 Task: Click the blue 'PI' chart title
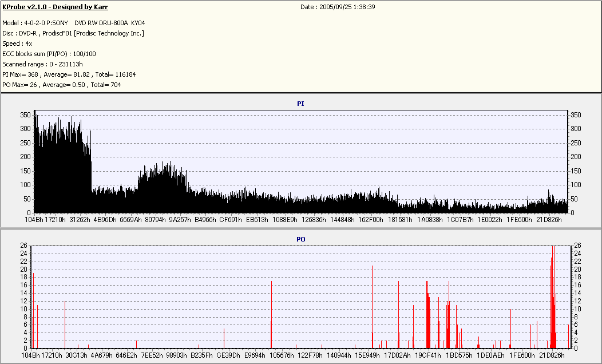click(x=300, y=104)
